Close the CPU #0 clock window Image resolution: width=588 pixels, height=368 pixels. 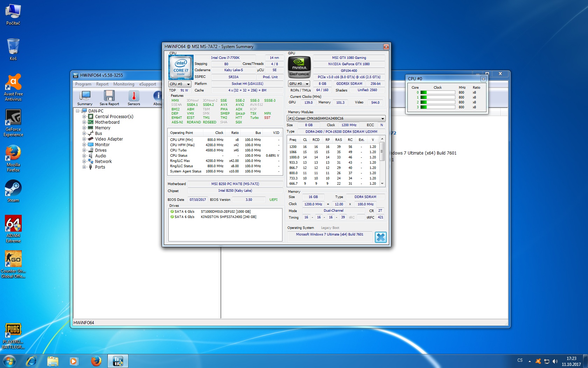pos(483,79)
